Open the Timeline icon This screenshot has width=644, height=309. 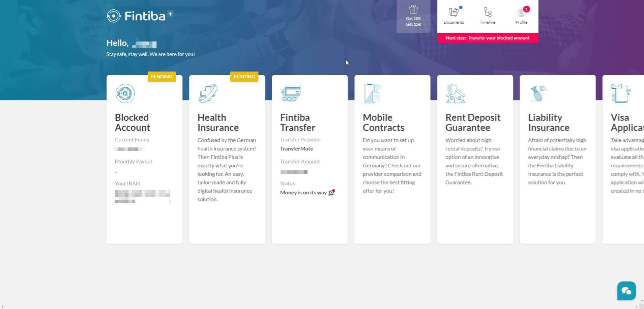click(488, 12)
